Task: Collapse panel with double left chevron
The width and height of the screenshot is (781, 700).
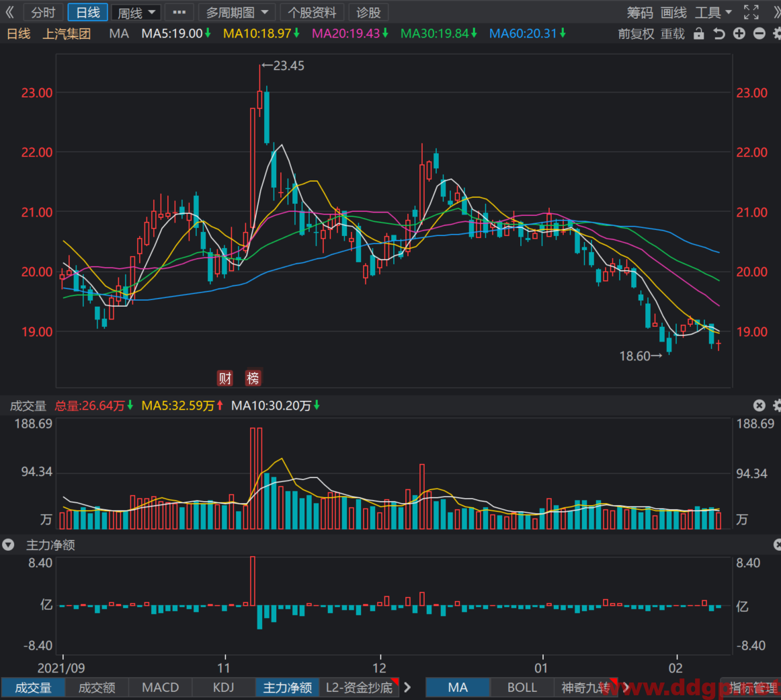Action: [9, 13]
